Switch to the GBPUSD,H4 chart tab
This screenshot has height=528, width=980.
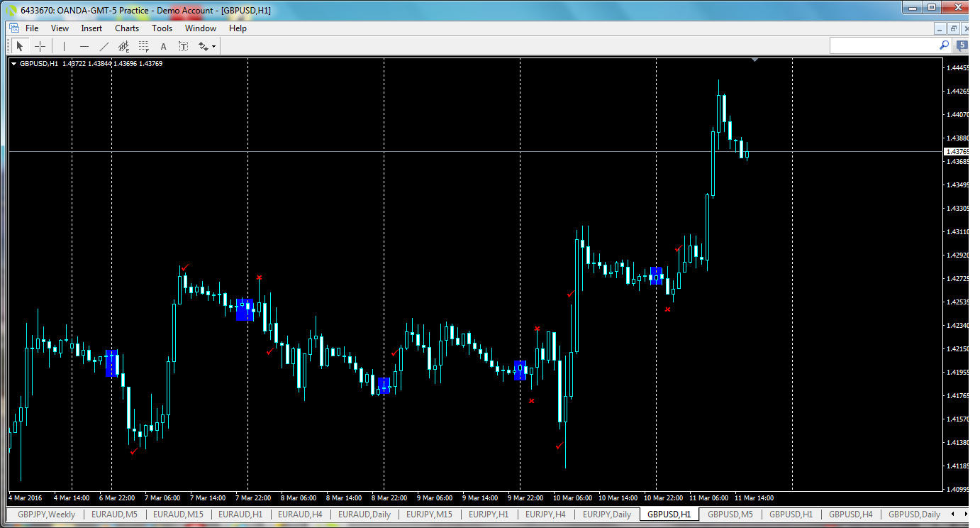852,515
